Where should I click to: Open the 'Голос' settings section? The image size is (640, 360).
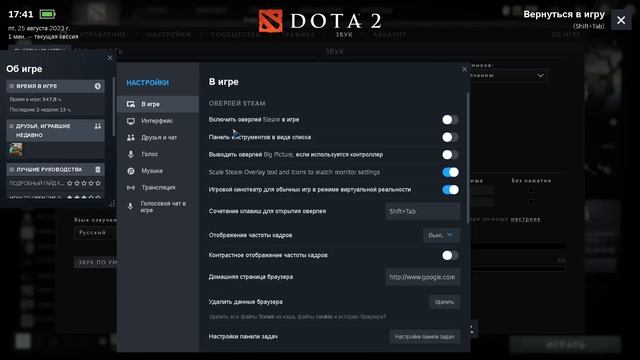[x=158, y=154]
